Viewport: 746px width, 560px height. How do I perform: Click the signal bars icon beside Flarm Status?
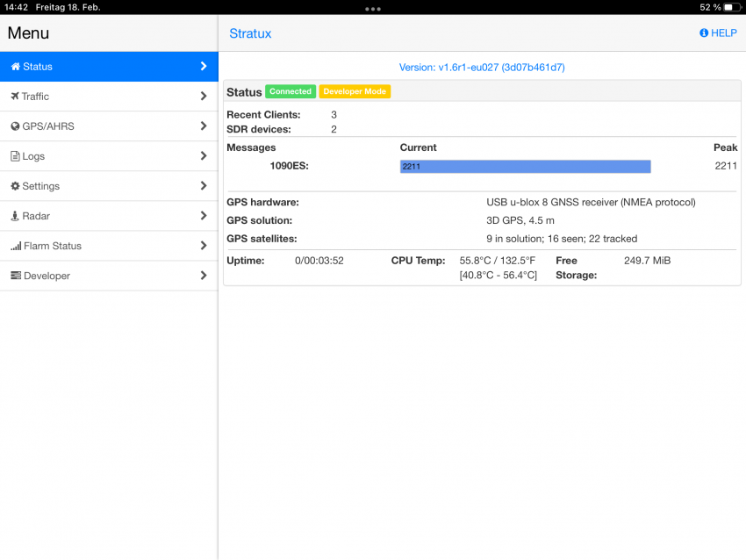[x=16, y=246]
